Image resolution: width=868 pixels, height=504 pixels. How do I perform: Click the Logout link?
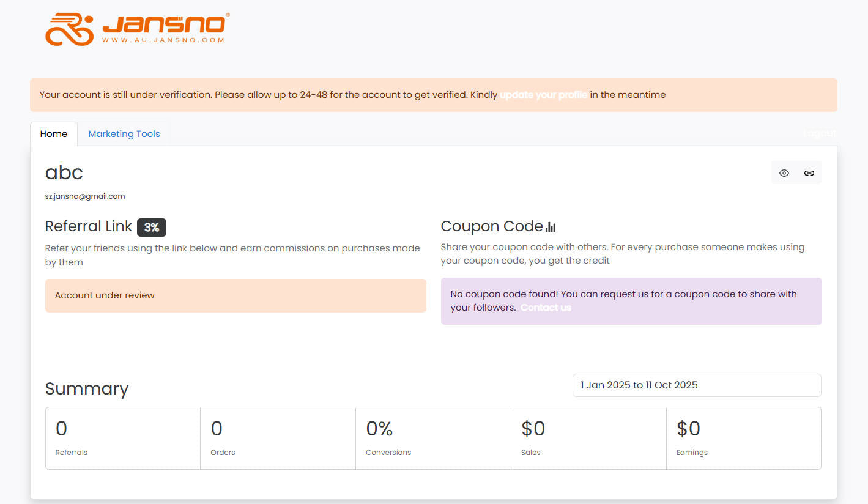tap(819, 133)
